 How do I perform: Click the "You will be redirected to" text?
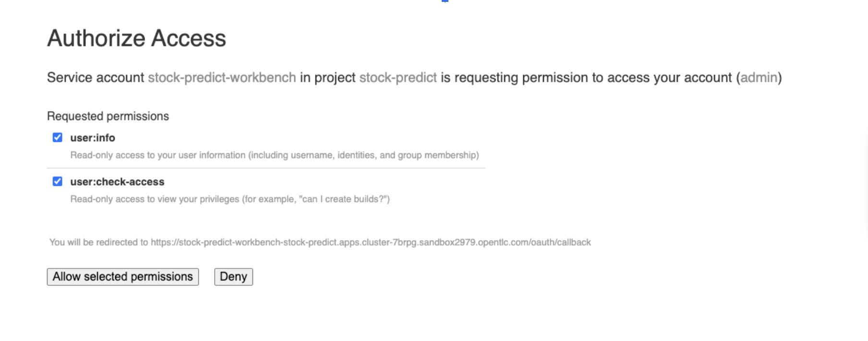[x=99, y=242]
